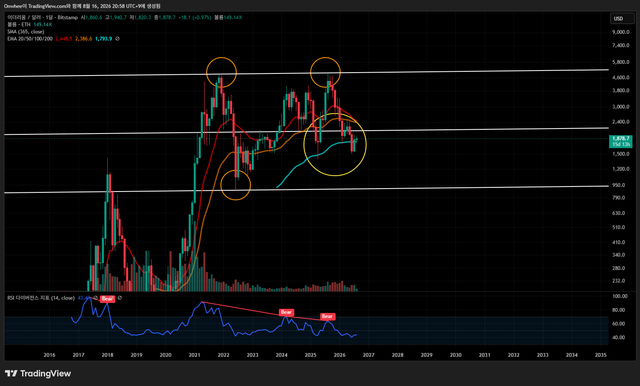Click the 2024 label on time axis
Viewport: 640px width, 386px height.
[281, 355]
